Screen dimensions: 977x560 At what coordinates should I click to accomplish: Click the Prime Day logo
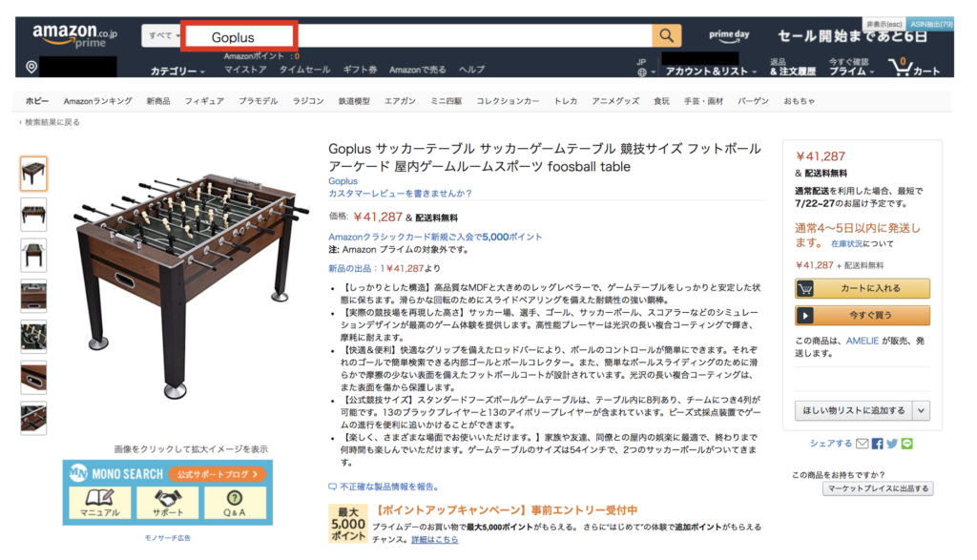729,36
